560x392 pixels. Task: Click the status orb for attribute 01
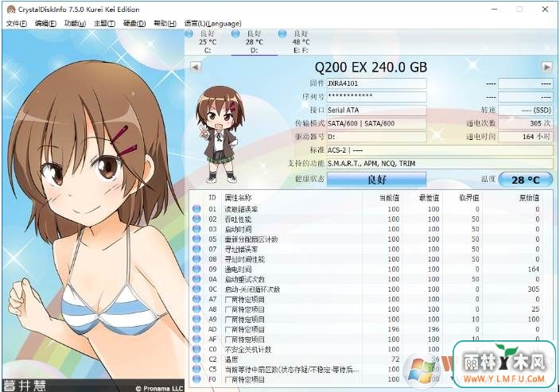(196, 209)
